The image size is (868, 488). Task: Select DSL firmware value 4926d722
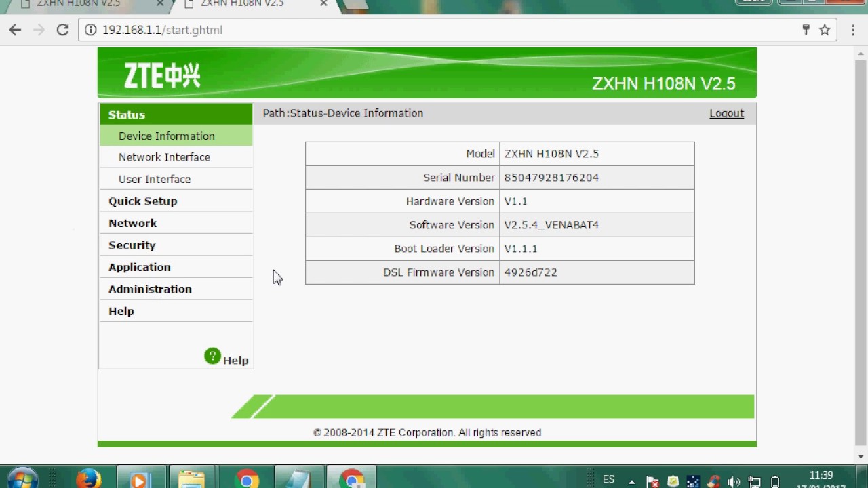pos(530,272)
